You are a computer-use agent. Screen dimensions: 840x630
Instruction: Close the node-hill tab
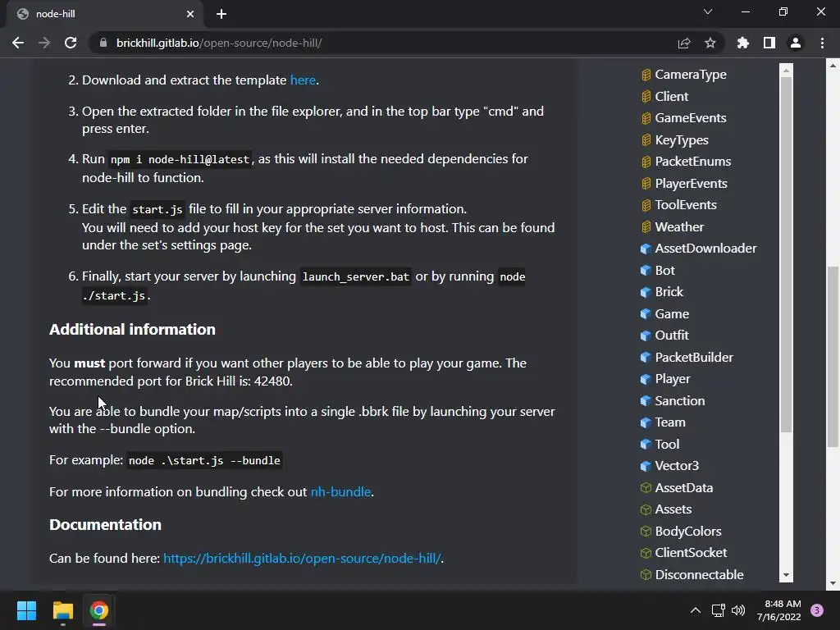coord(190,14)
